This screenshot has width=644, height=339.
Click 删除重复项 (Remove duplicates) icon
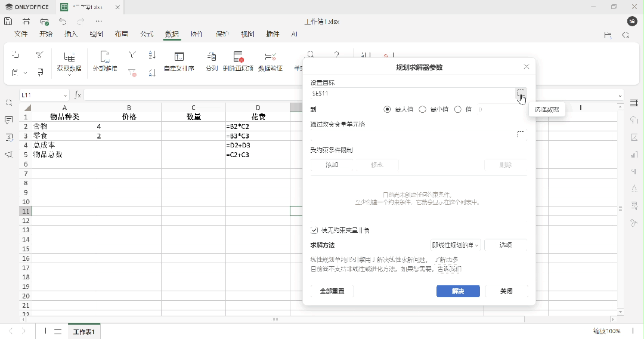[238, 57]
